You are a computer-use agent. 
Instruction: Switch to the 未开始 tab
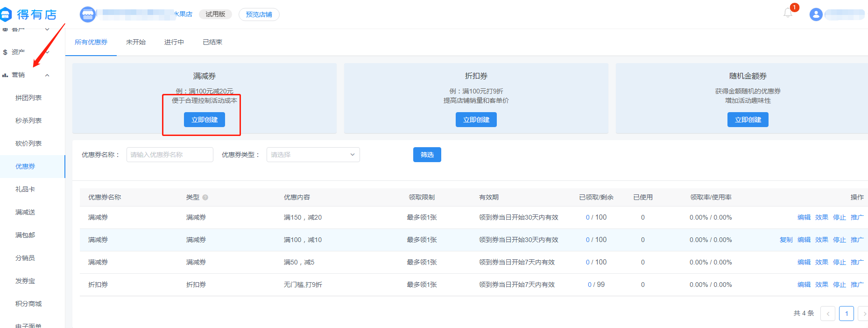coord(136,42)
